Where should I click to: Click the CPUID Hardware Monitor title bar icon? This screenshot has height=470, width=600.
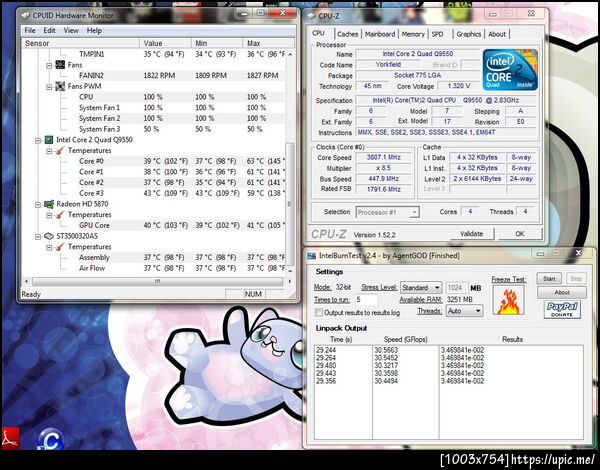(25, 16)
